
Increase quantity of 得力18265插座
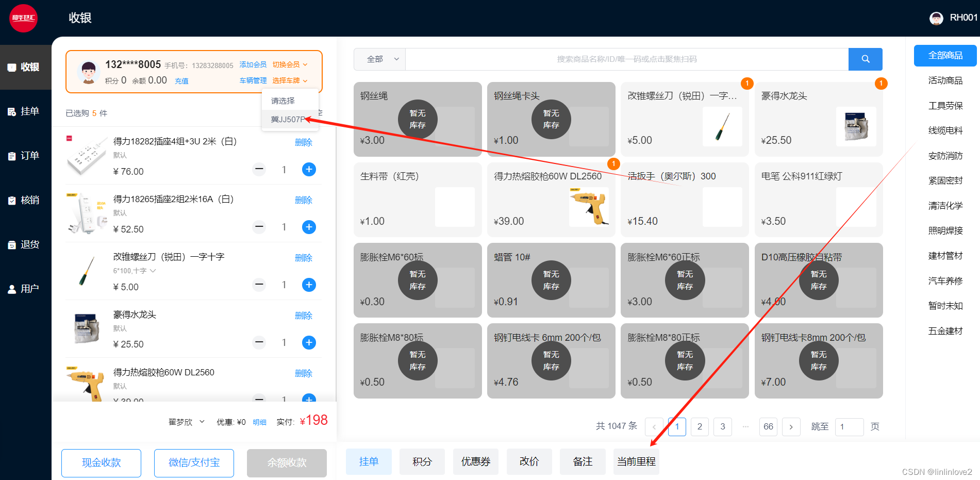coord(309,227)
